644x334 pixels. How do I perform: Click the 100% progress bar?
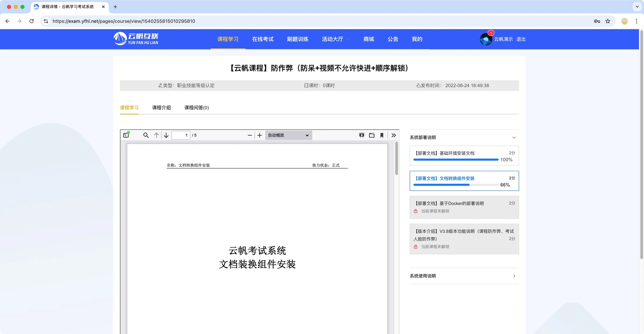point(456,160)
